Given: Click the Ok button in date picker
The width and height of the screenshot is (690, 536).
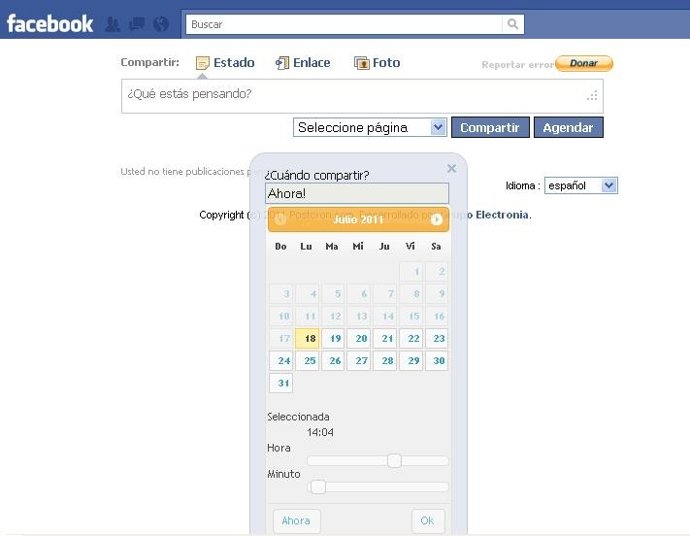Looking at the screenshot, I should [428, 521].
